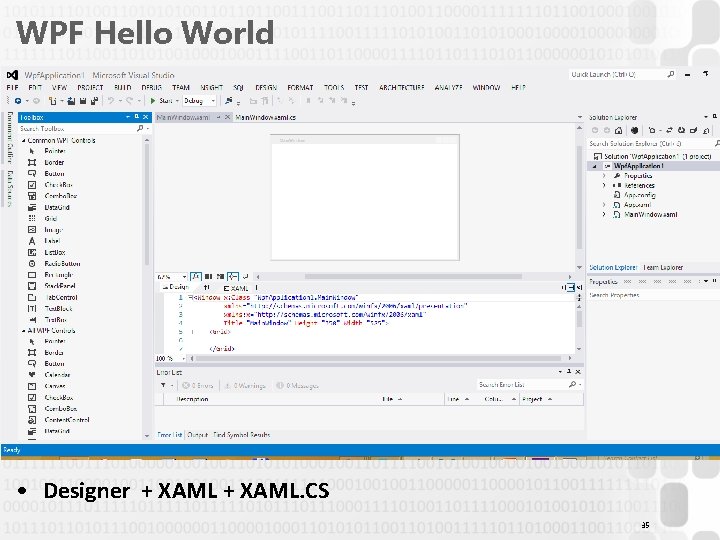Viewport: 720px width, 540px height.
Task: Click the Start debugging button
Action: [161, 101]
